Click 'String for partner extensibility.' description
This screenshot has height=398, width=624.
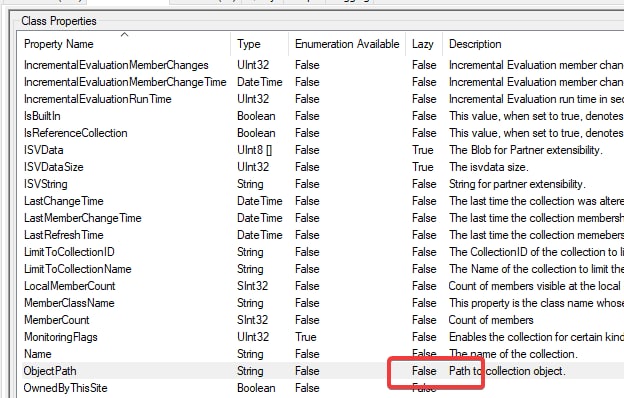coord(517,184)
